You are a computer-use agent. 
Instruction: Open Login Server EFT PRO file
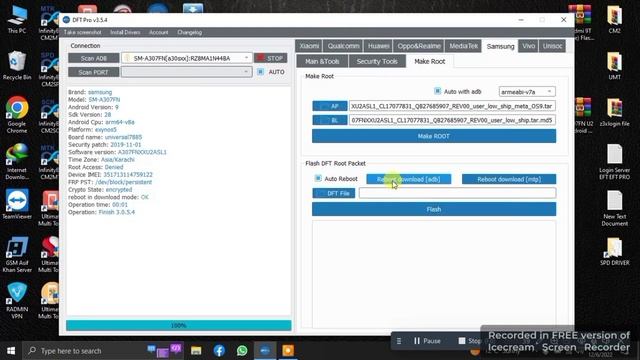[614, 162]
